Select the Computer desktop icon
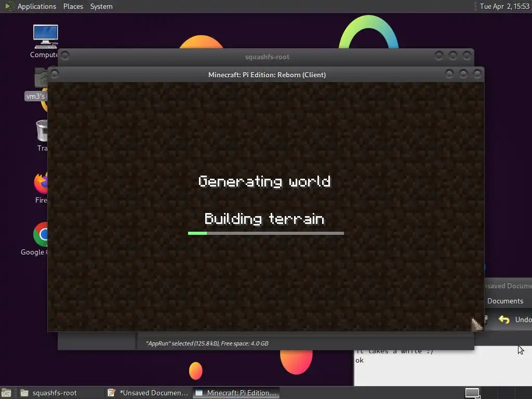The image size is (532, 399). 45,41
